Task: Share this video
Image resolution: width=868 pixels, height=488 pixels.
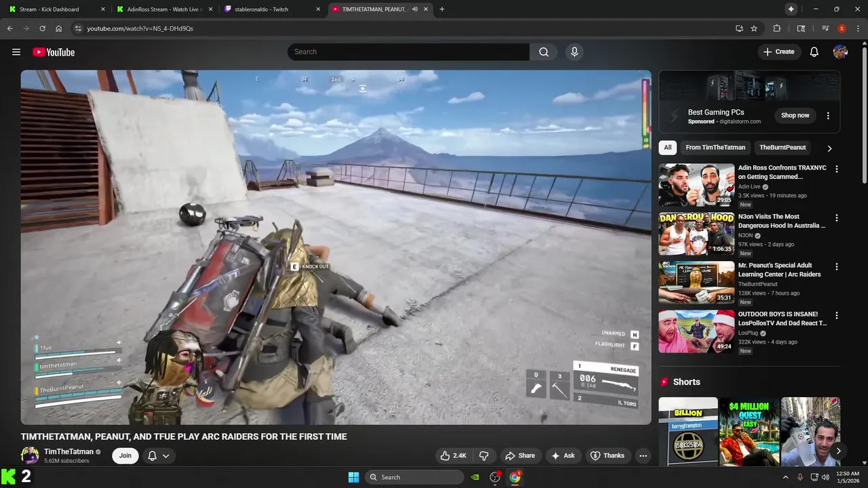Action: [x=520, y=455]
